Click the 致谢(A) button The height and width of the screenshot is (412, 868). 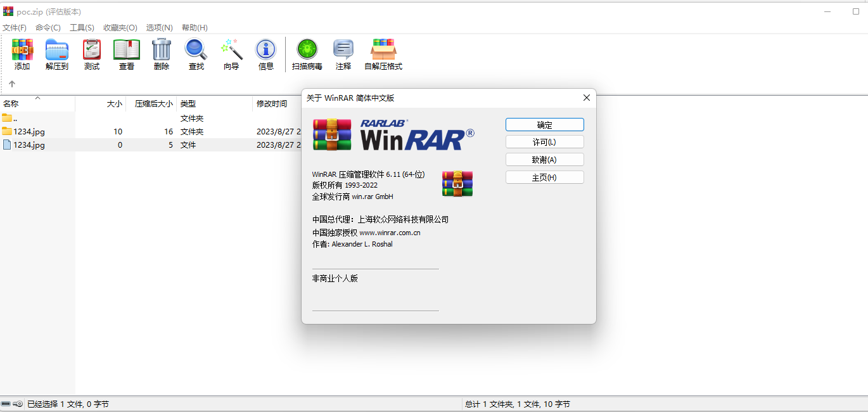click(x=545, y=160)
